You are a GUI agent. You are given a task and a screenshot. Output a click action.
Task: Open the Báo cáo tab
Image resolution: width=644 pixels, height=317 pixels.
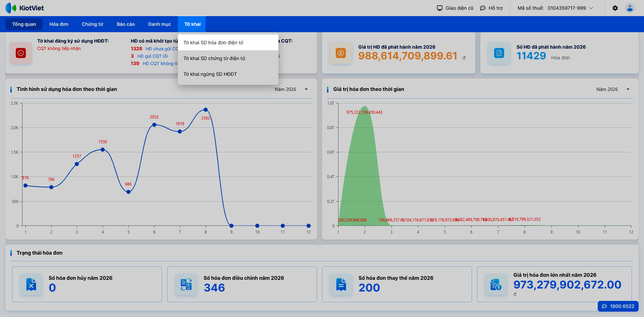pyautogui.click(x=126, y=24)
